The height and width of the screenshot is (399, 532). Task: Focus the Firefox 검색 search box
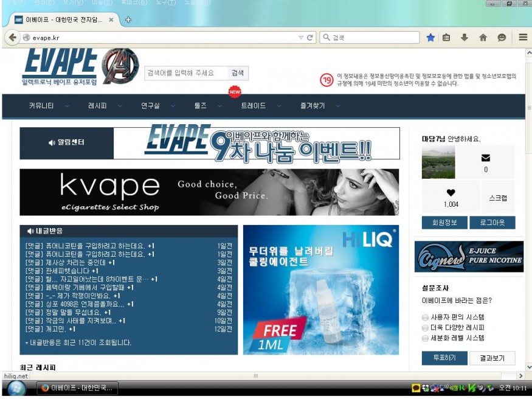[370, 37]
